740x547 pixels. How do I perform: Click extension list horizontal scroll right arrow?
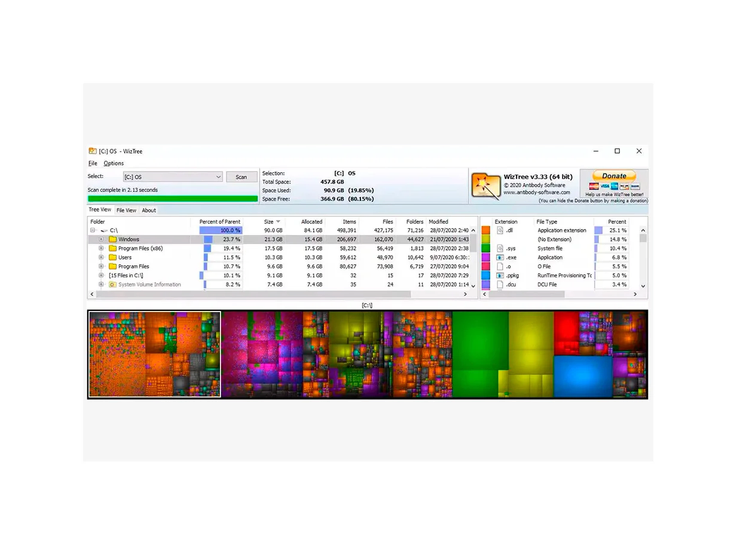tap(635, 294)
